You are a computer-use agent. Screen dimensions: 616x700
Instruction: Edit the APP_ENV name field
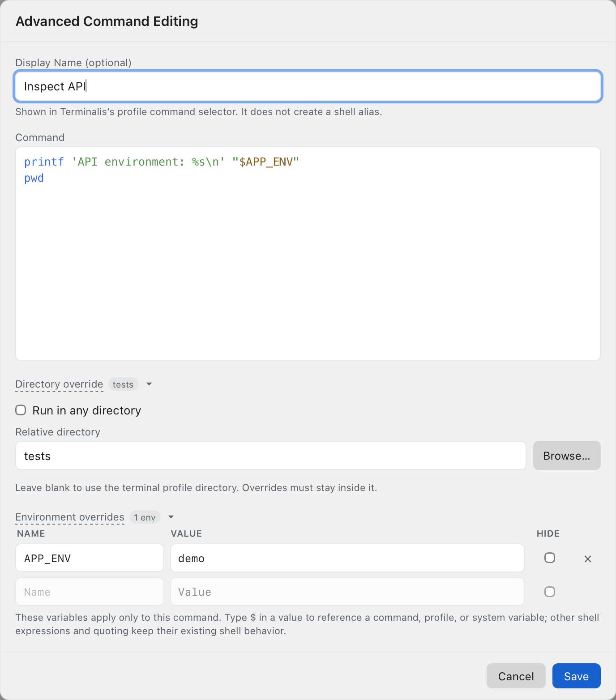tap(90, 558)
